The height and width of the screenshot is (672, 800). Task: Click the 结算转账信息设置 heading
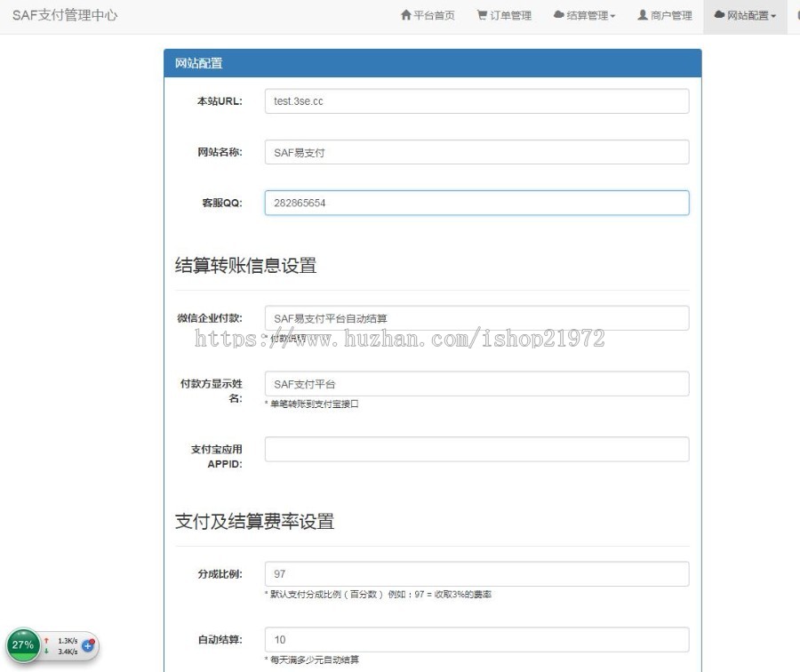245,266
